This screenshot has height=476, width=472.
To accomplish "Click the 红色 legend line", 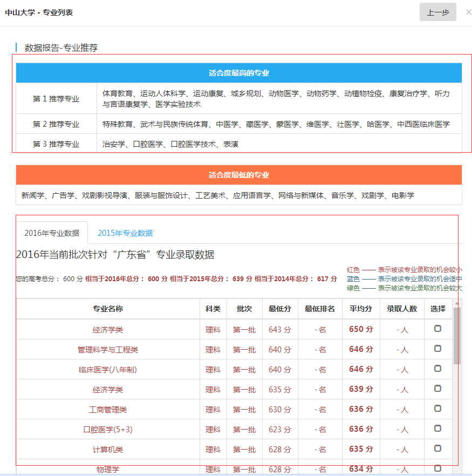I will (x=405, y=270).
